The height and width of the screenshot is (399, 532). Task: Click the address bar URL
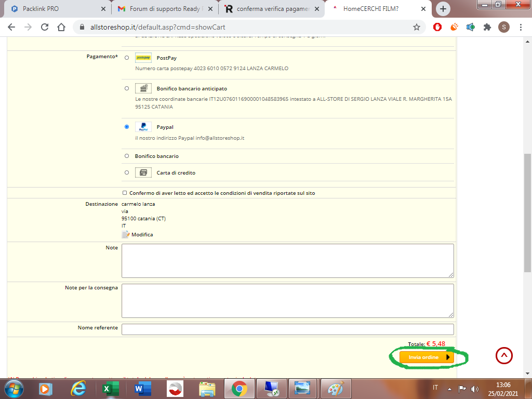pos(158,27)
